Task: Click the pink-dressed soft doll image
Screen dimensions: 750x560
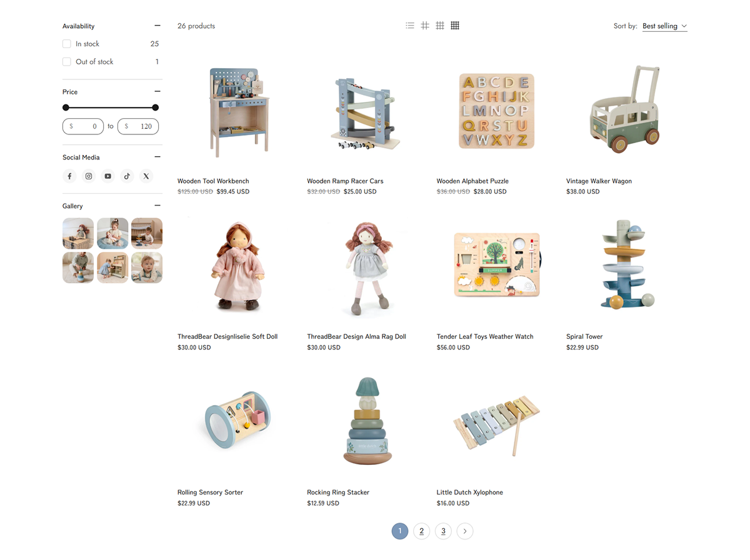Action: tap(237, 267)
